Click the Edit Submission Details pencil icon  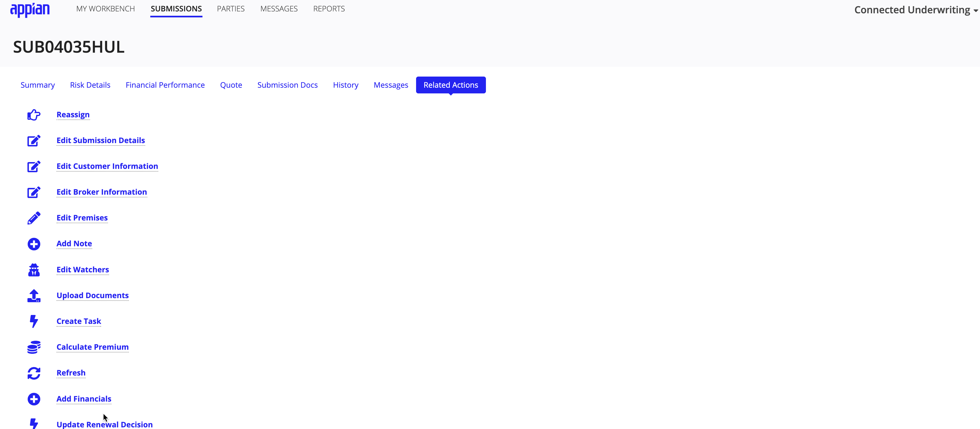click(34, 141)
